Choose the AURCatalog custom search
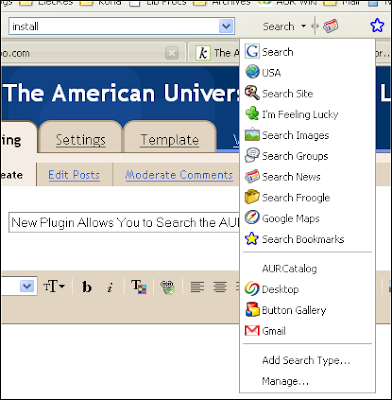The width and height of the screenshot is (392, 400). pyautogui.click(x=307, y=269)
